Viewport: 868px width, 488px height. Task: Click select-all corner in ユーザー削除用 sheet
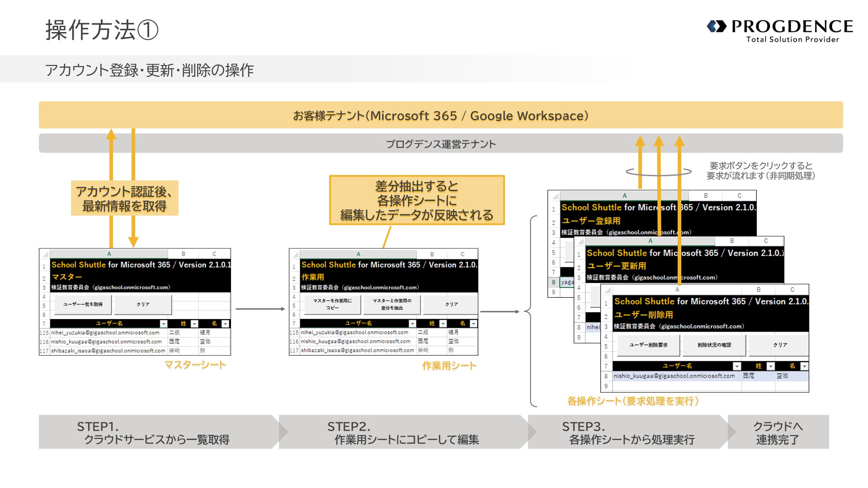pos(607,290)
